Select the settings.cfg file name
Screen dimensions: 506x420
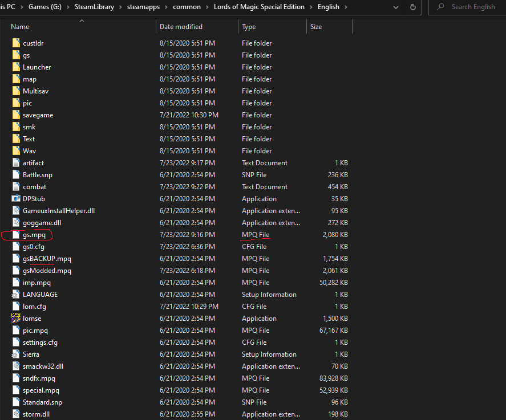pyautogui.click(x=40, y=342)
